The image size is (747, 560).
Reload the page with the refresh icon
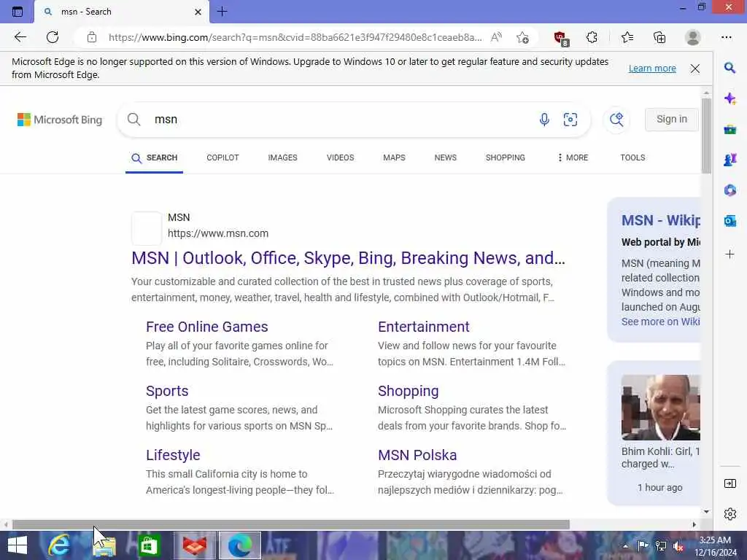(53, 37)
